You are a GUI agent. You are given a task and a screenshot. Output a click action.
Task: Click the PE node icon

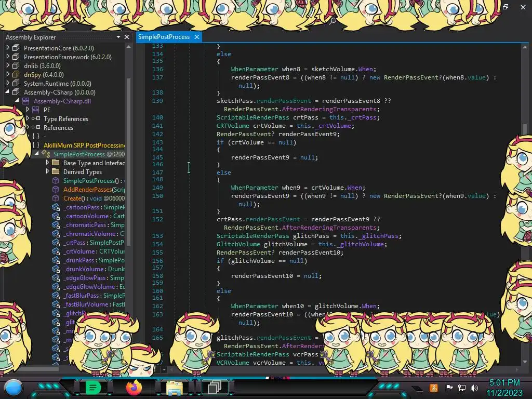[36, 110]
